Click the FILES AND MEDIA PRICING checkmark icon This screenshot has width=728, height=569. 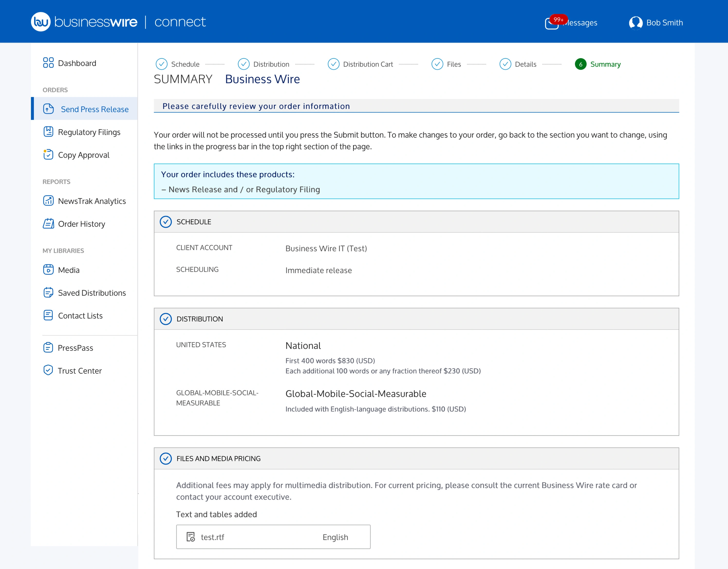click(166, 459)
